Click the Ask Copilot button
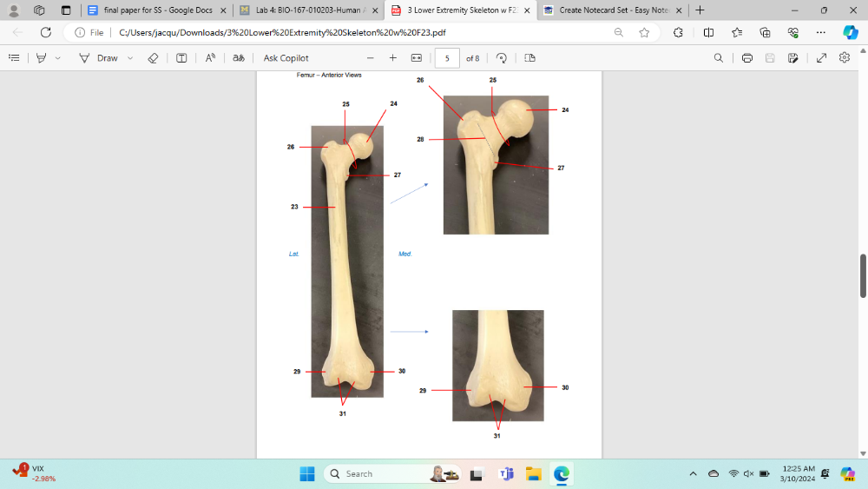Image resolution: width=868 pixels, height=489 pixels. click(286, 58)
